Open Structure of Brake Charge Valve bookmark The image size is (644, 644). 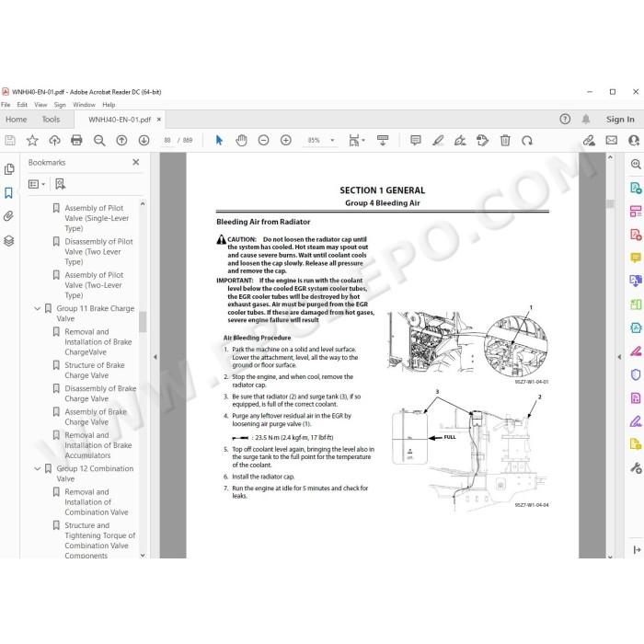(x=95, y=371)
